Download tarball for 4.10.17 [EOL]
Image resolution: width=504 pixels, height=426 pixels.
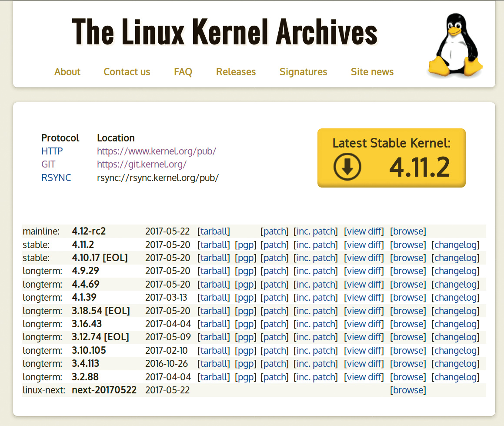click(x=214, y=258)
